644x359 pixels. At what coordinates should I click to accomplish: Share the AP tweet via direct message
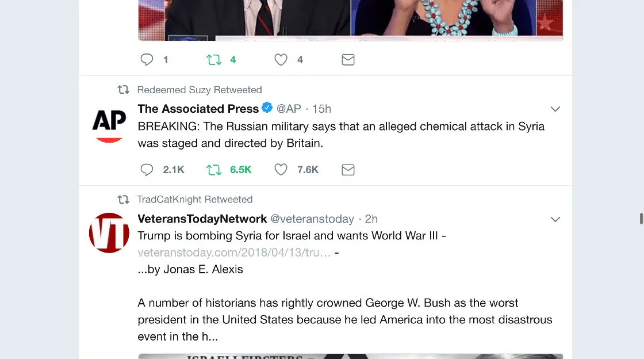(x=348, y=170)
